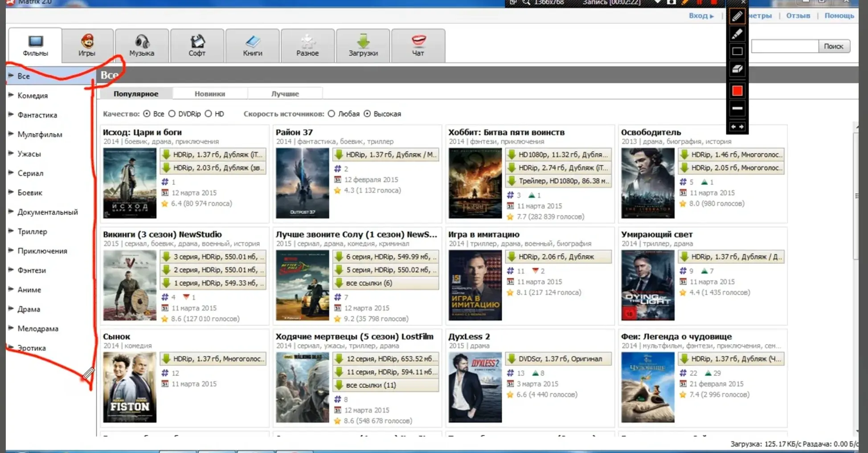The width and height of the screenshot is (868, 453).
Task: Open the Исход: Цари и боги poster
Action: 130,183
